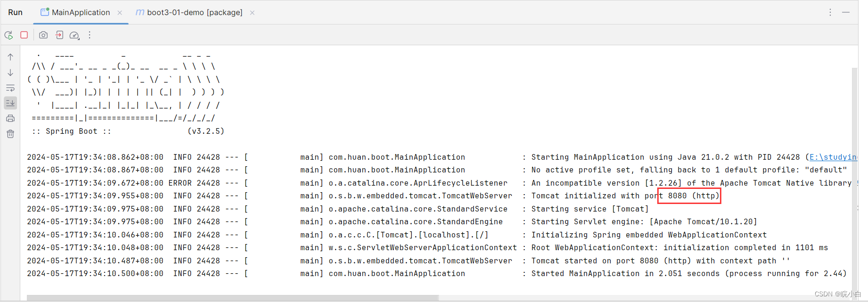Disable the scroll-to-end toggle
The height and width of the screenshot is (302, 868).
[x=10, y=103]
